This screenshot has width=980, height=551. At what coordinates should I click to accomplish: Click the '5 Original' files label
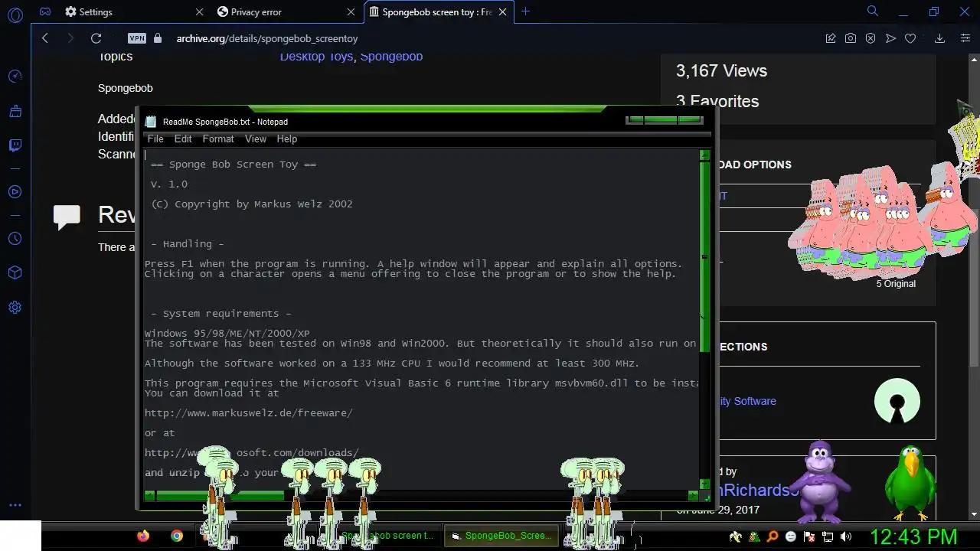click(x=896, y=284)
